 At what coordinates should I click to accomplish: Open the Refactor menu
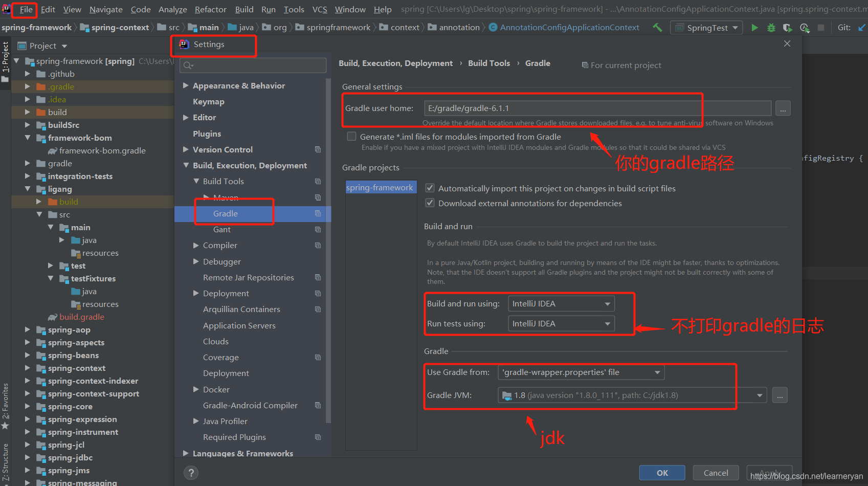(210, 9)
